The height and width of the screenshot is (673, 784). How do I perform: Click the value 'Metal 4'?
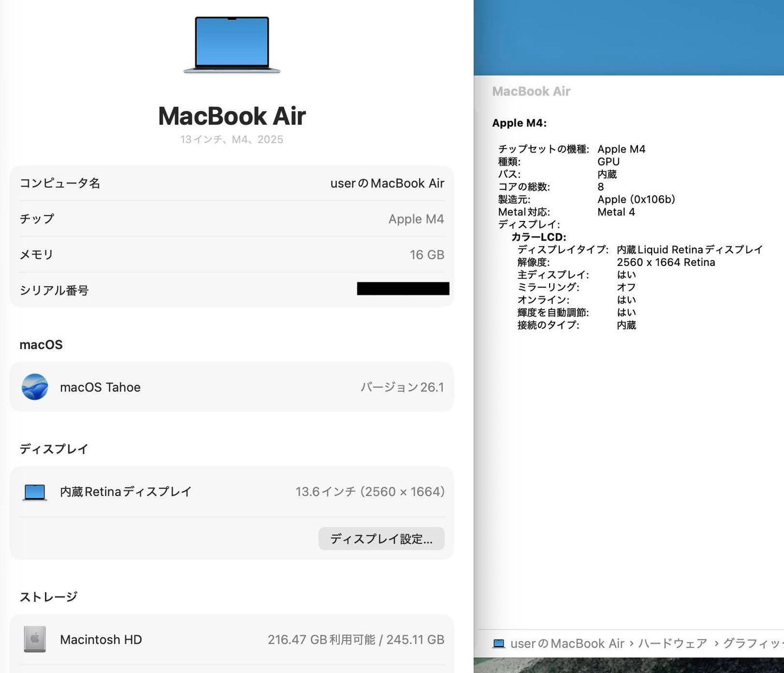click(616, 212)
